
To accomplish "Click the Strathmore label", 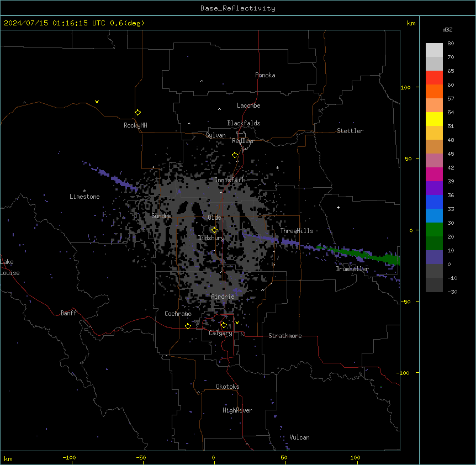I will click(285, 336).
